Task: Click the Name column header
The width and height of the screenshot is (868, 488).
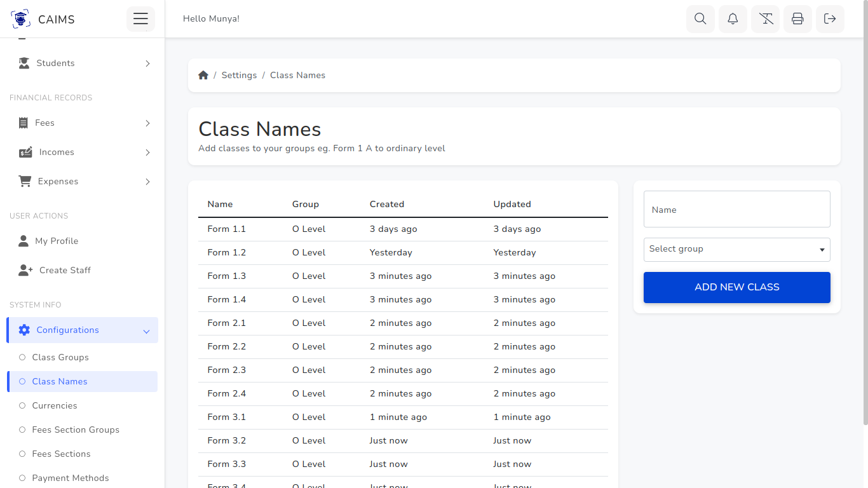Action: (x=220, y=204)
